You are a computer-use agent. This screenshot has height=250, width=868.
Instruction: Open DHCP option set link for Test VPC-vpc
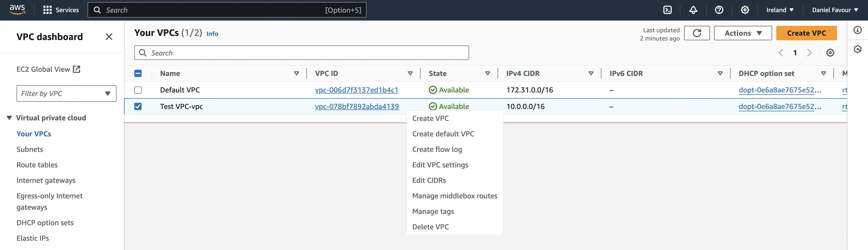(780, 106)
